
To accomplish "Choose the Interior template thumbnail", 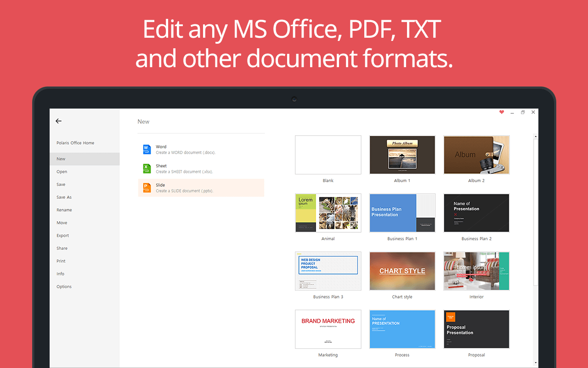I will point(476,271).
